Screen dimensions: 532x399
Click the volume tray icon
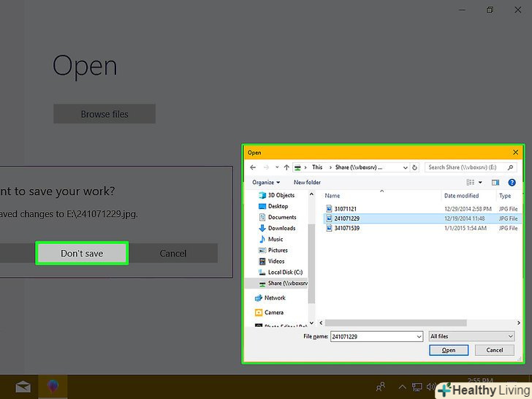[x=431, y=387]
